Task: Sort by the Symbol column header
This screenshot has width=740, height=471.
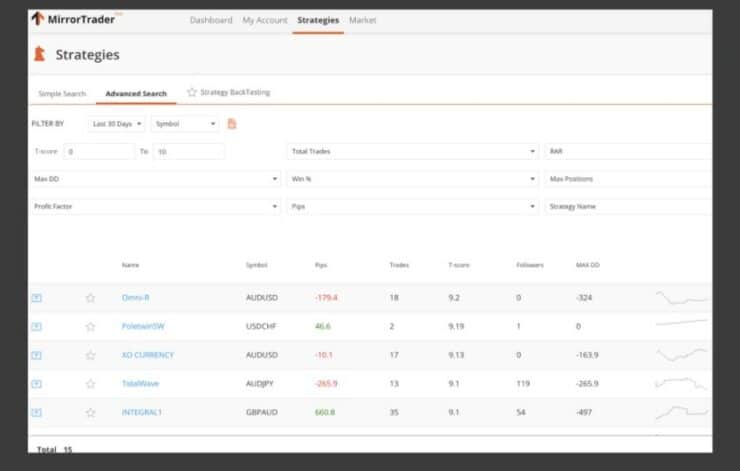Action: [x=257, y=265]
